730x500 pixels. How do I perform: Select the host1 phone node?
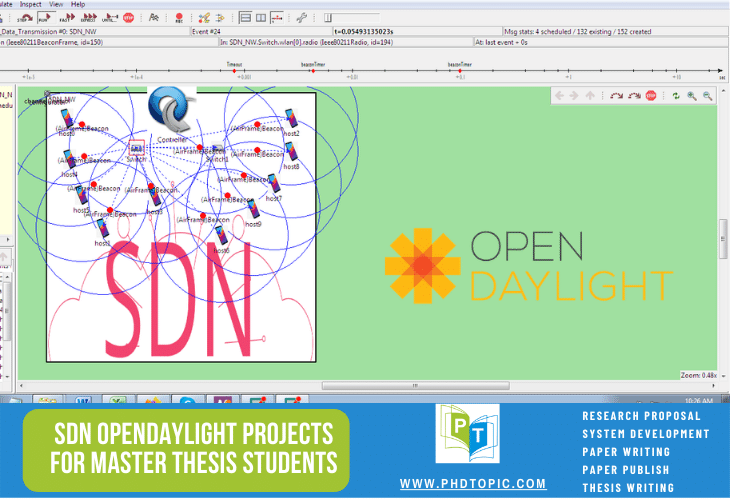tap(102, 228)
